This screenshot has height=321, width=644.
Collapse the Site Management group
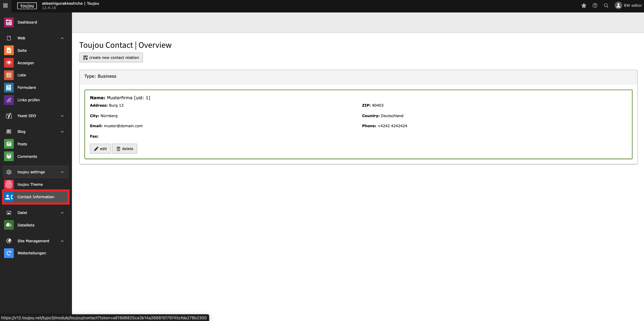coord(62,241)
